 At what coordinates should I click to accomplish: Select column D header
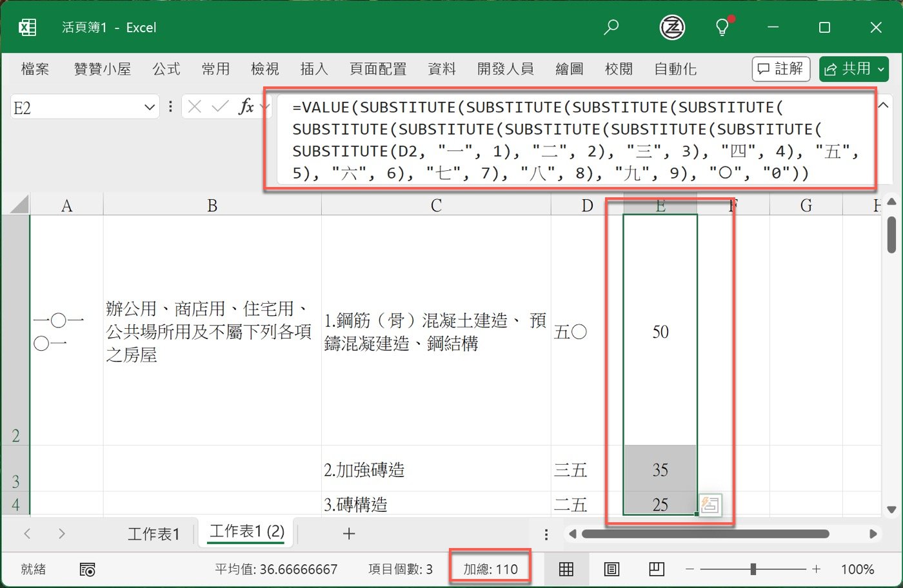pos(587,206)
